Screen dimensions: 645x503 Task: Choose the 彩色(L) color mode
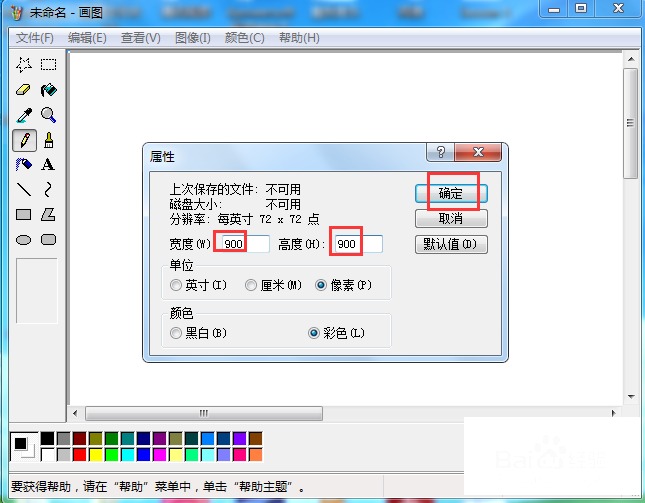tap(336, 333)
